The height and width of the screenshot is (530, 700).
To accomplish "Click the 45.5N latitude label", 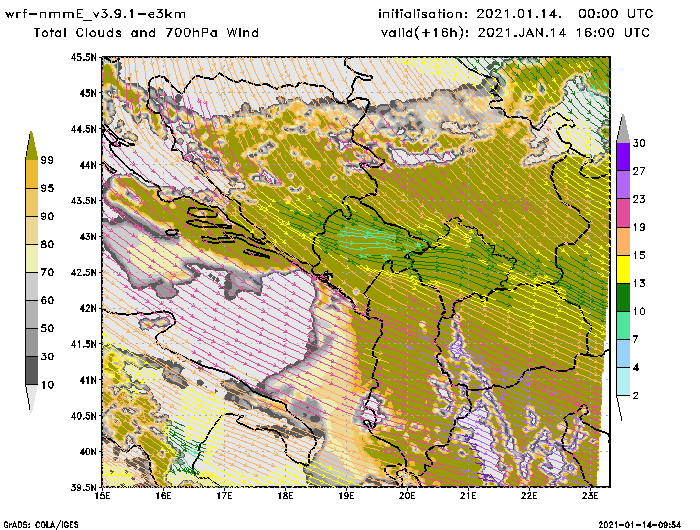I will point(83,57).
